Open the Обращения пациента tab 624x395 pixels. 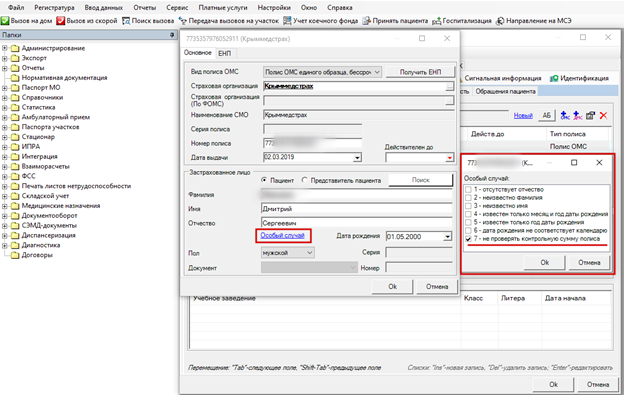coord(505,91)
